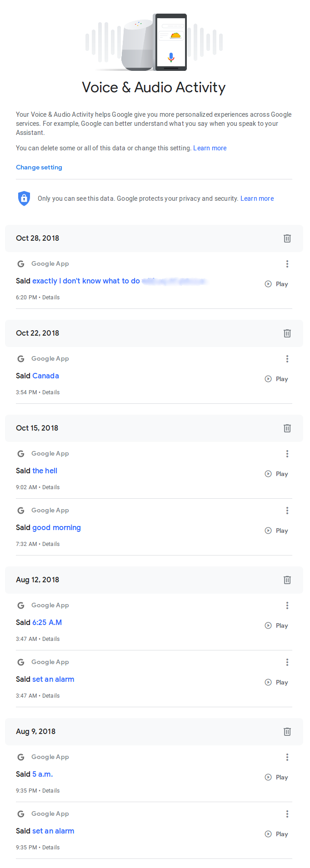Delete Oct 28, 2018 activity with trash icon
310x868 pixels.
point(287,238)
